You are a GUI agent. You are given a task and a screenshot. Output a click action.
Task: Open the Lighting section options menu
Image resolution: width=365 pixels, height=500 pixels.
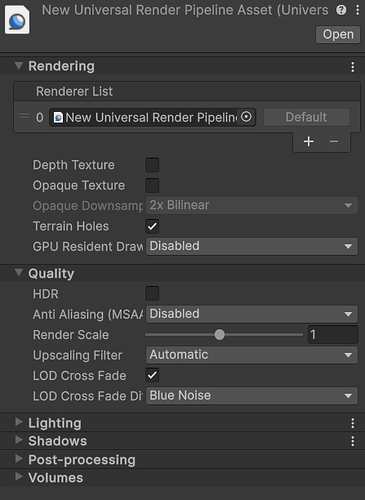click(353, 423)
